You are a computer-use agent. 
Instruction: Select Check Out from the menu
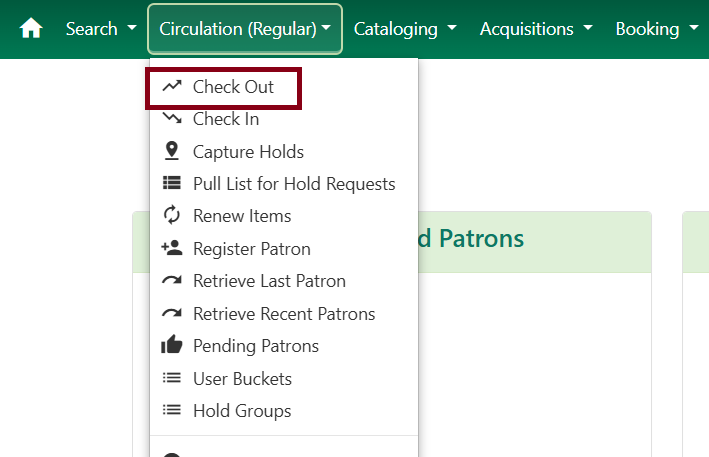pos(233,87)
